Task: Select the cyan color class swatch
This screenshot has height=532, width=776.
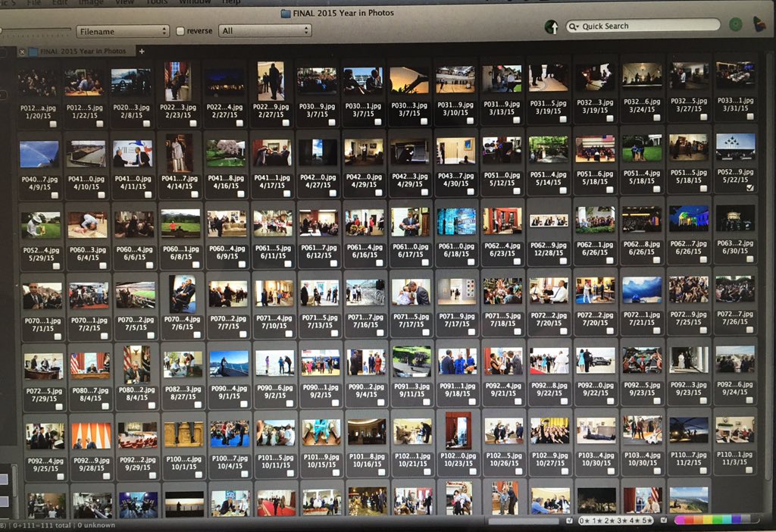Action: tap(727, 519)
